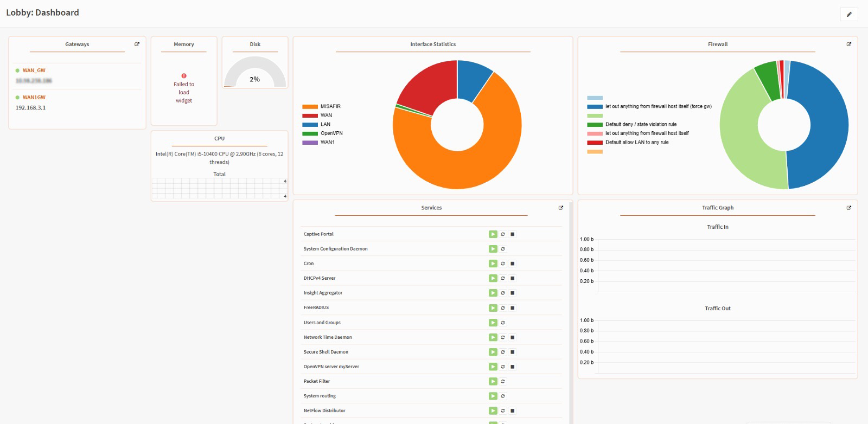Restart the Packet Filter service
Image resolution: width=868 pixels, height=424 pixels.
(x=503, y=381)
